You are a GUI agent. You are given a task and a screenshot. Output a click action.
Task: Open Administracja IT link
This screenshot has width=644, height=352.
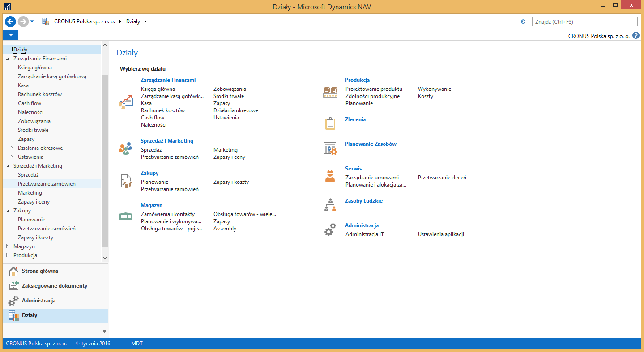[x=365, y=234]
